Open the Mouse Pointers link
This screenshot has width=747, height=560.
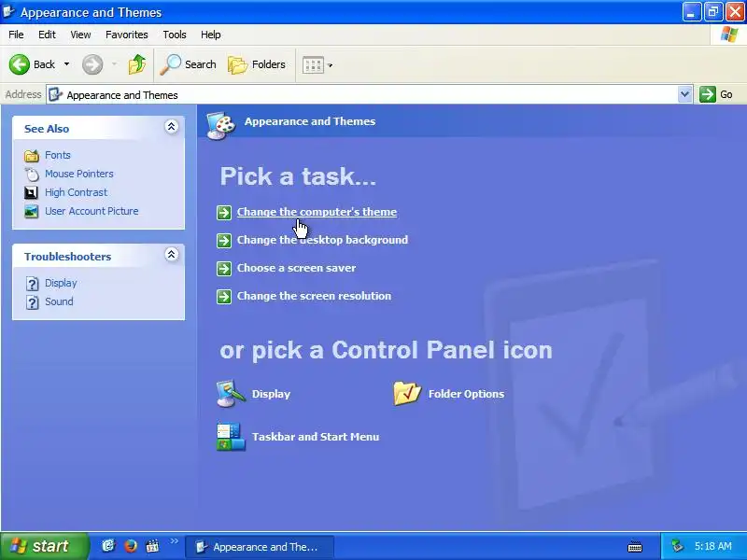[x=79, y=174]
